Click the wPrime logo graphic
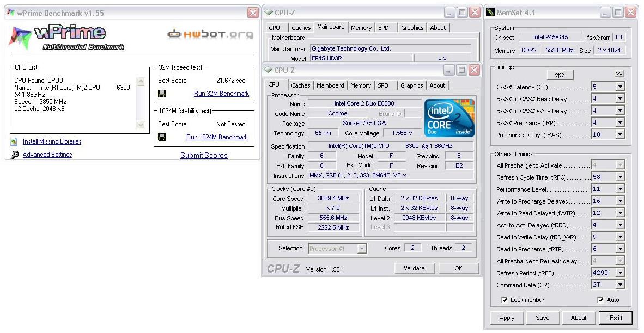This screenshot has width=644, height=333. click(x=66, y=38)
